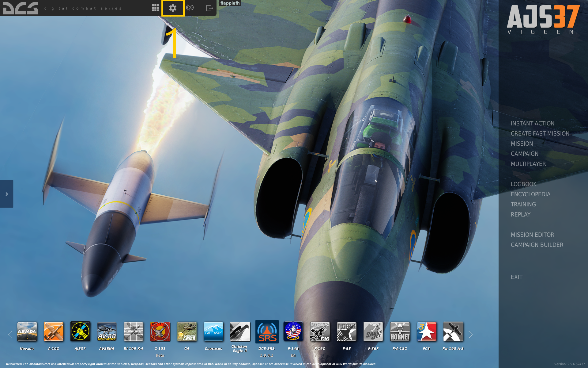Open the Replay menu item
Image resolution: width=588 pixels, height=368 pixels.
tap(521, 214)
